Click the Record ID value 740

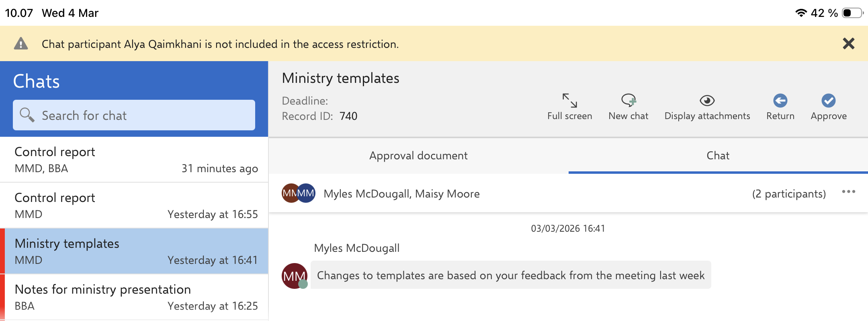(x=348, y=116)
